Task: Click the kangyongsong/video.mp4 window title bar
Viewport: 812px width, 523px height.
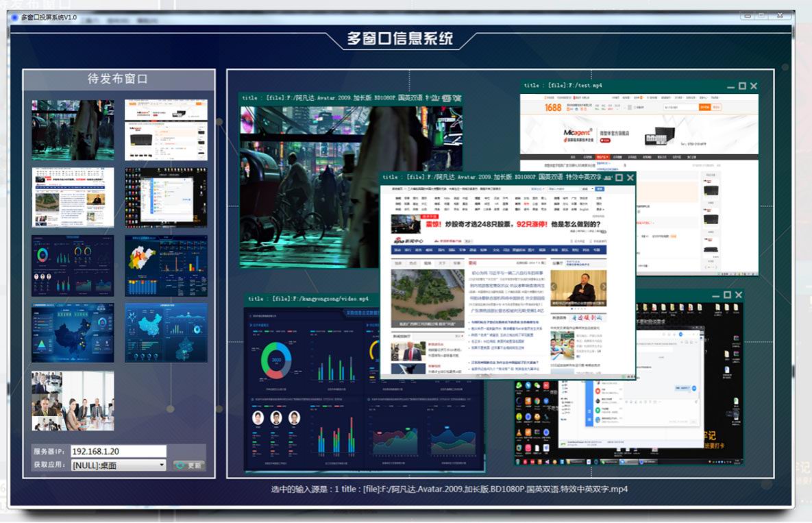Action: click(308, 299)
